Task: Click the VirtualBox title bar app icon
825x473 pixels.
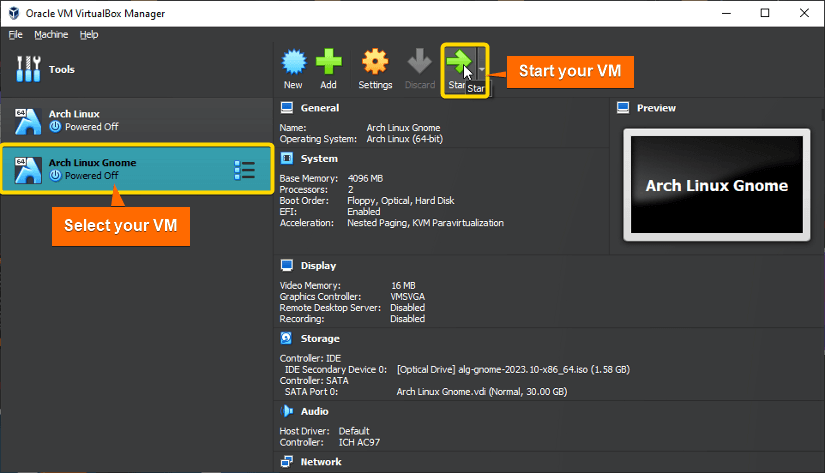Action: [14, 13]
